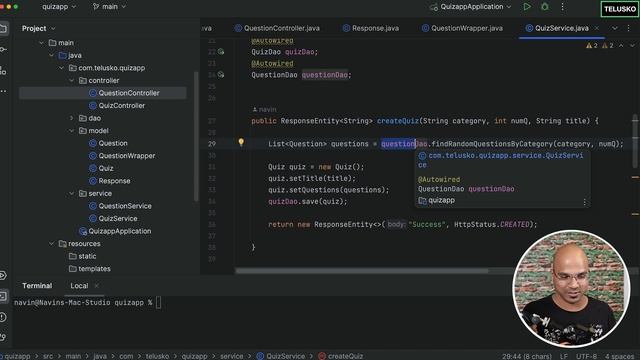Switch to the QuestionController.java tab
This screenshot has width=640, height=360.
pos(277,28)
